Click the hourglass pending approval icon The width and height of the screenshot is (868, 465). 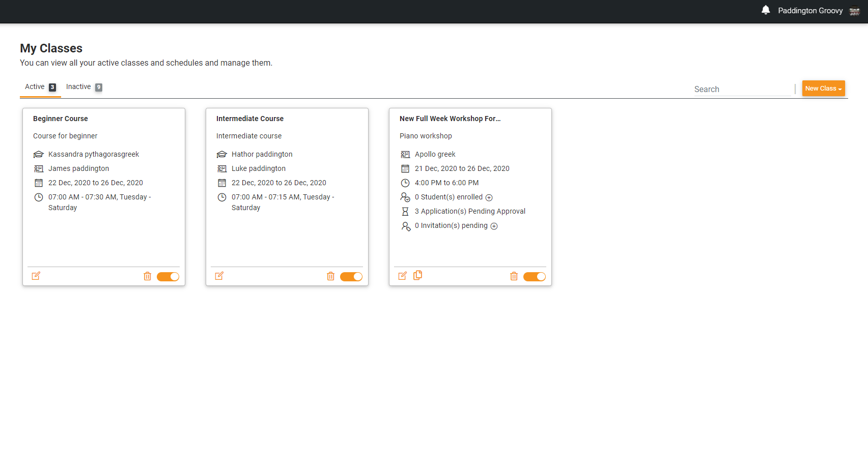pos(405,211)
